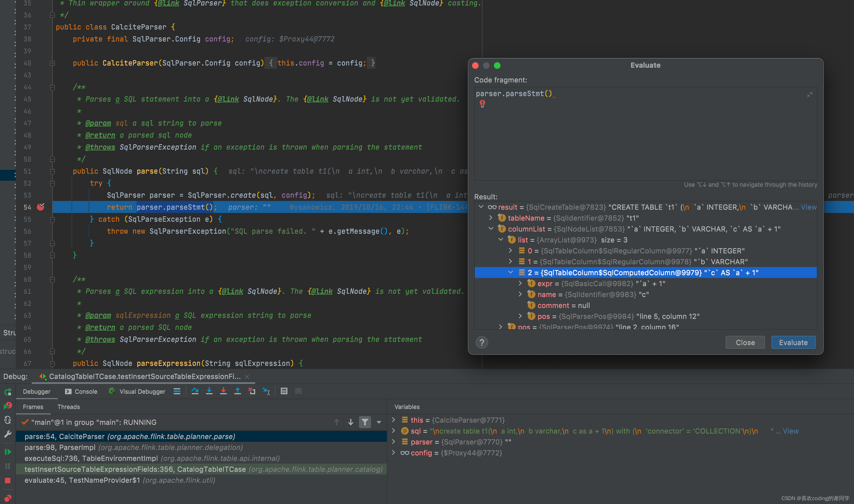Toggle the breakpoint on line 54
854x504 pixels.
[40, 207]
